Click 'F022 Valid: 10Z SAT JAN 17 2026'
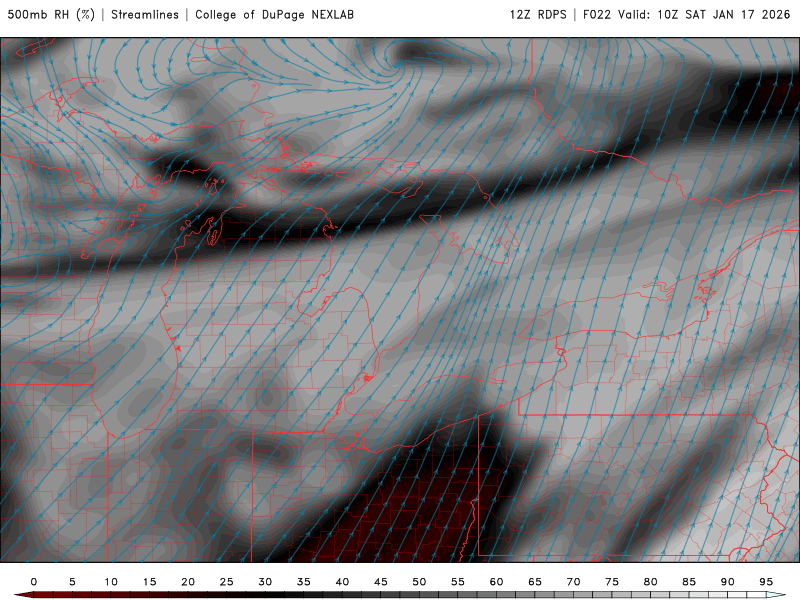The width and height of the screenshot is (800, 600). point(687,14)
